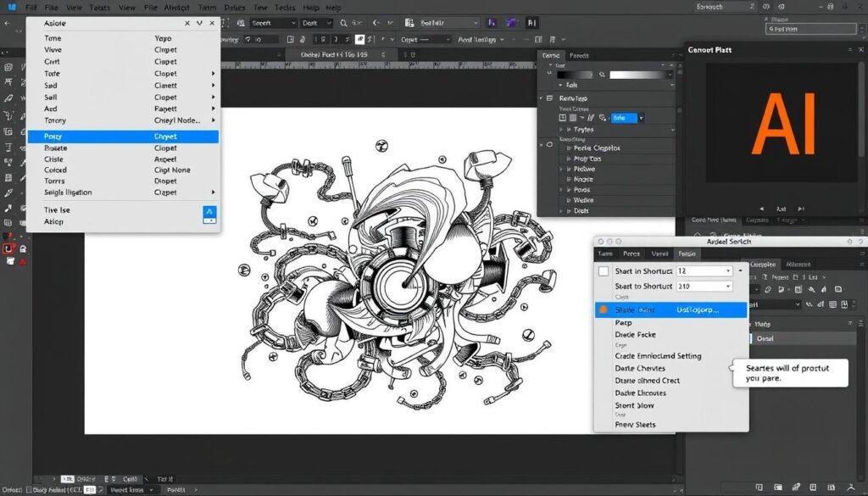Switch to the Aklanent tab
The height and width of the screenshot is (496, 868).
point(798,264)
